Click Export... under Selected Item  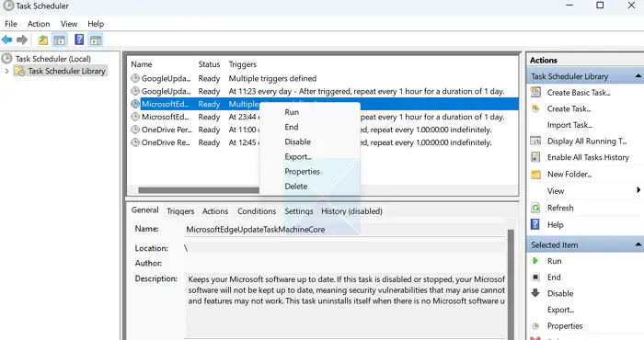click(560, 310)
